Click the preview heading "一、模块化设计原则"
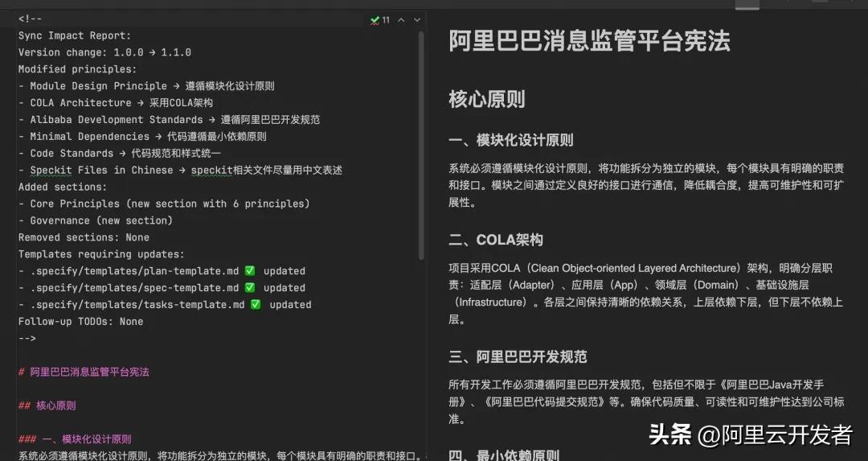 point(511,140)
